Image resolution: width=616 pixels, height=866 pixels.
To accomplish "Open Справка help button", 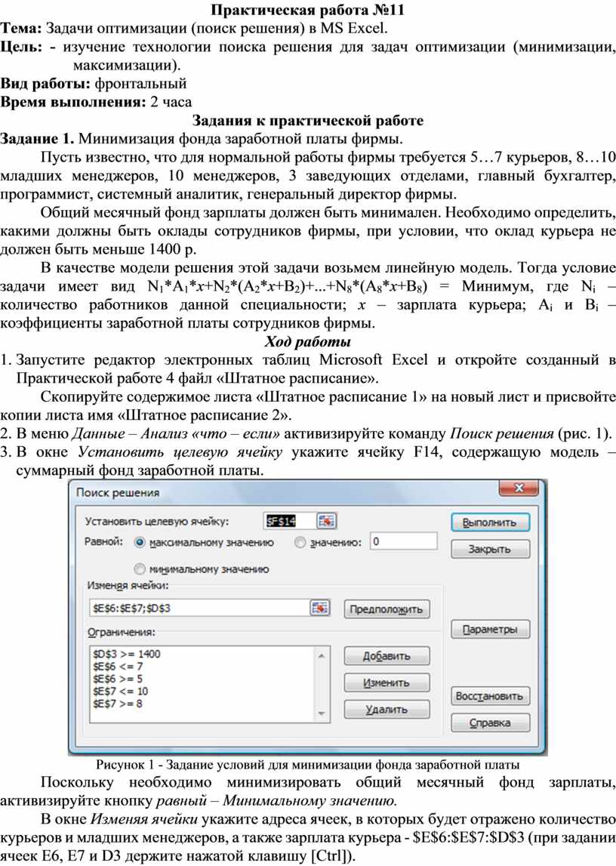I will pos(490,723).
